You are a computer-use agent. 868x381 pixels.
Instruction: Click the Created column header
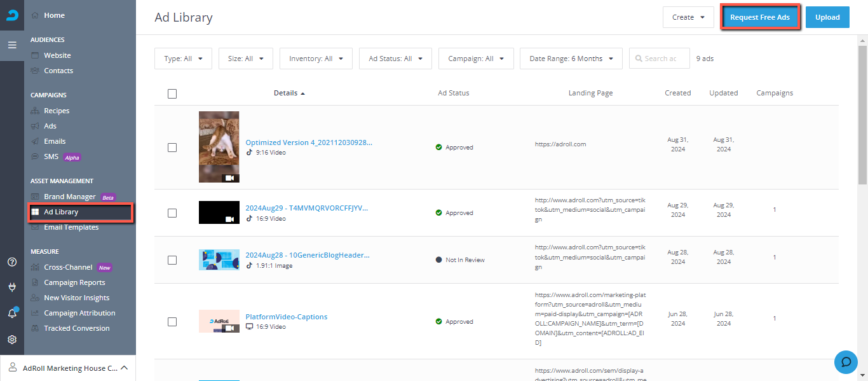click(x=678, y=93)
